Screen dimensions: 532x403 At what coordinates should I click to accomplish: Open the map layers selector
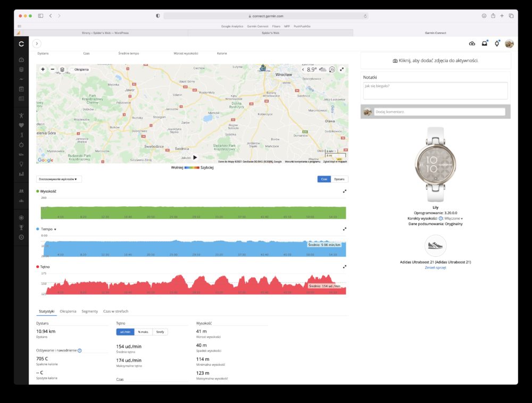tap(62, 70)
